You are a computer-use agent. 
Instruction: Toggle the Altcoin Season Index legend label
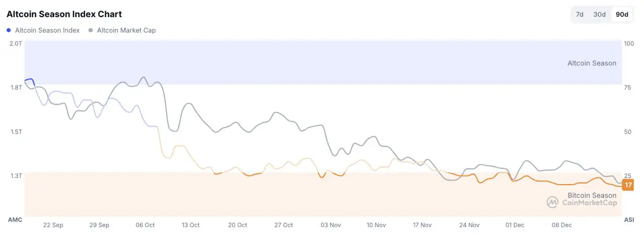click(x=47, y=30)
